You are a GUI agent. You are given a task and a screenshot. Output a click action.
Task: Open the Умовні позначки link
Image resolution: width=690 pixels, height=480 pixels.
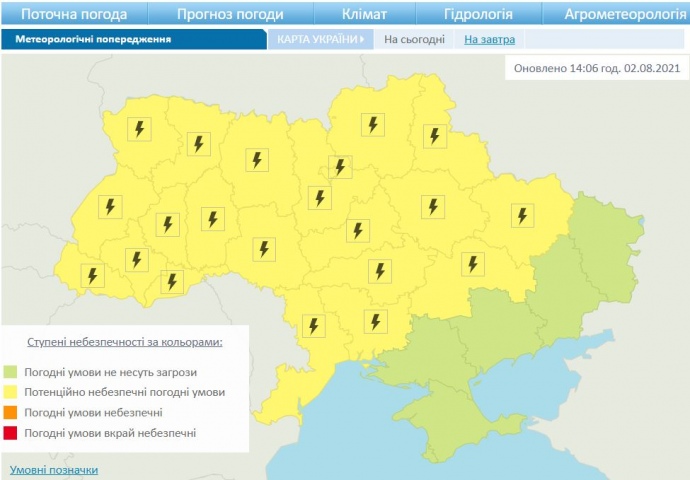point(54,470)
